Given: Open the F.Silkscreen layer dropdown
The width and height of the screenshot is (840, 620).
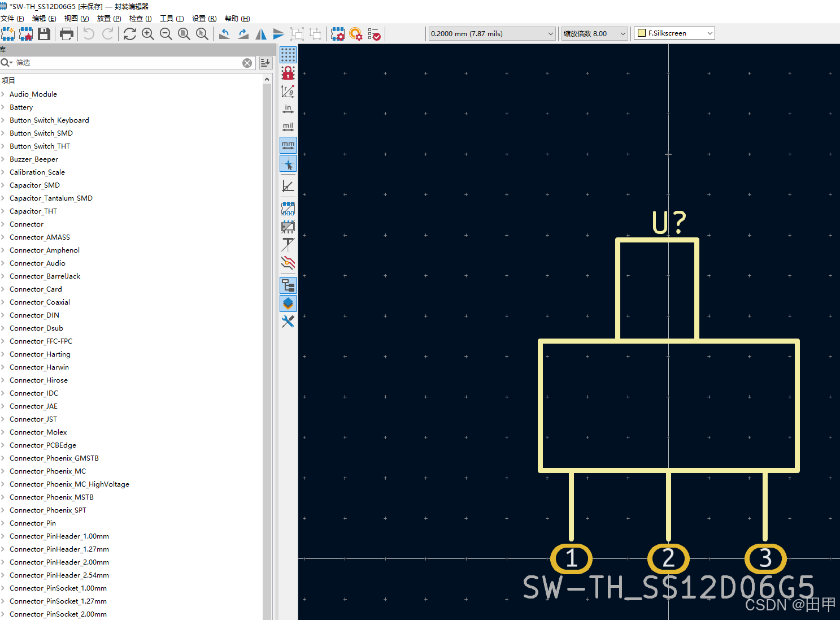Looking at the screenshot, I should 674,33.
